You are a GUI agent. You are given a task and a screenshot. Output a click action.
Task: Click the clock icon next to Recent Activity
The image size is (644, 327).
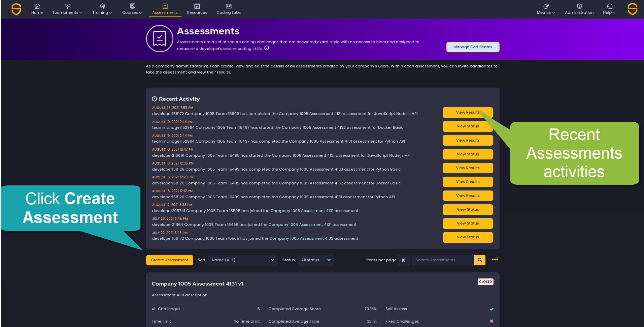click(154, 99)
